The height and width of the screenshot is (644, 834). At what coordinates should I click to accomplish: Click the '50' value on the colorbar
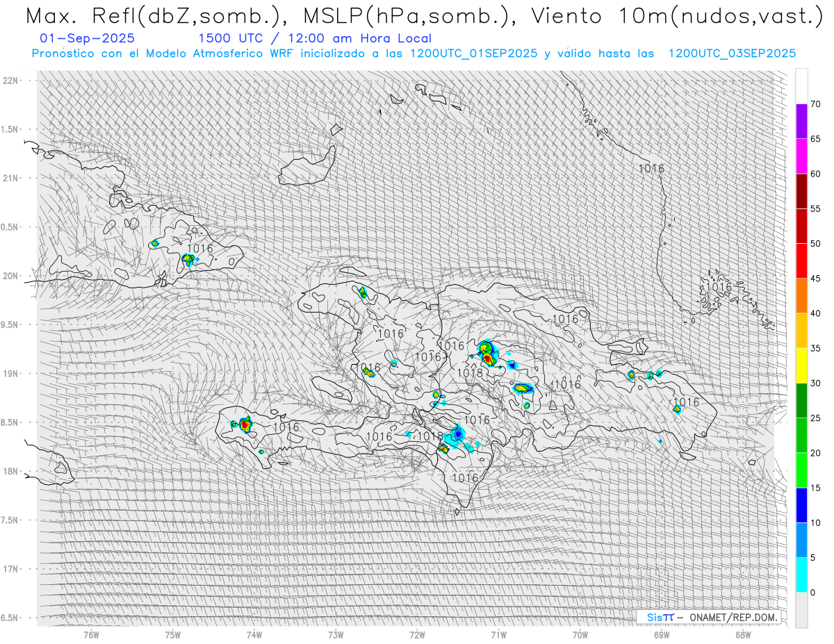coord(815,244)
